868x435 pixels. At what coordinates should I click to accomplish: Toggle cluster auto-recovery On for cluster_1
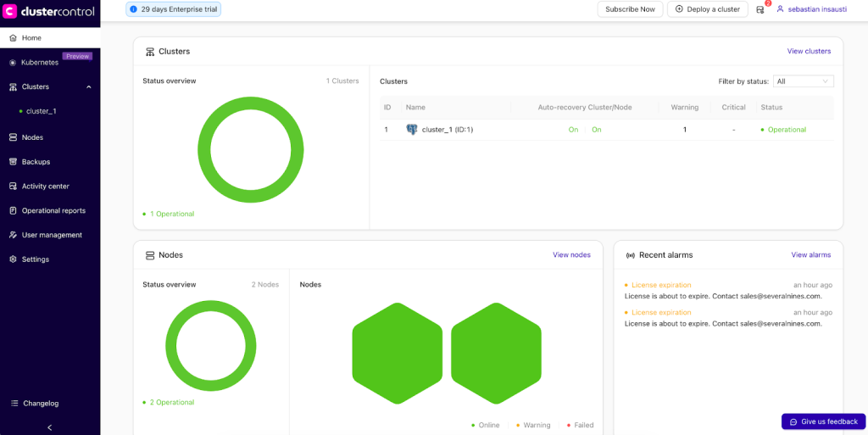coord(573,130)
